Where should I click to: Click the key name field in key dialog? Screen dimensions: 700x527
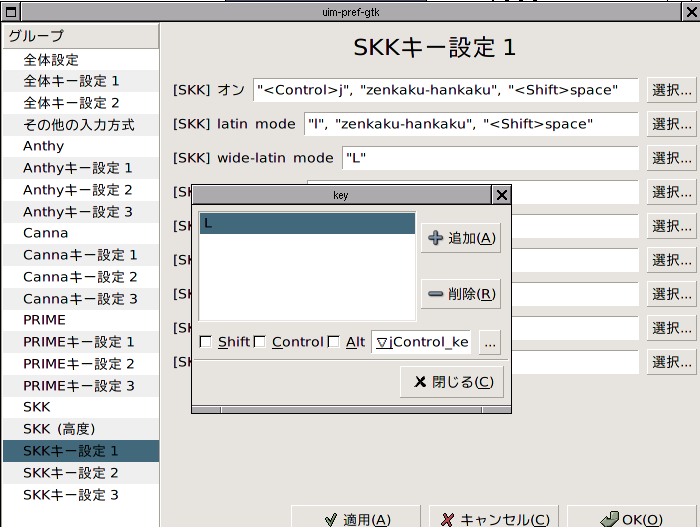(x=421, y=342)
